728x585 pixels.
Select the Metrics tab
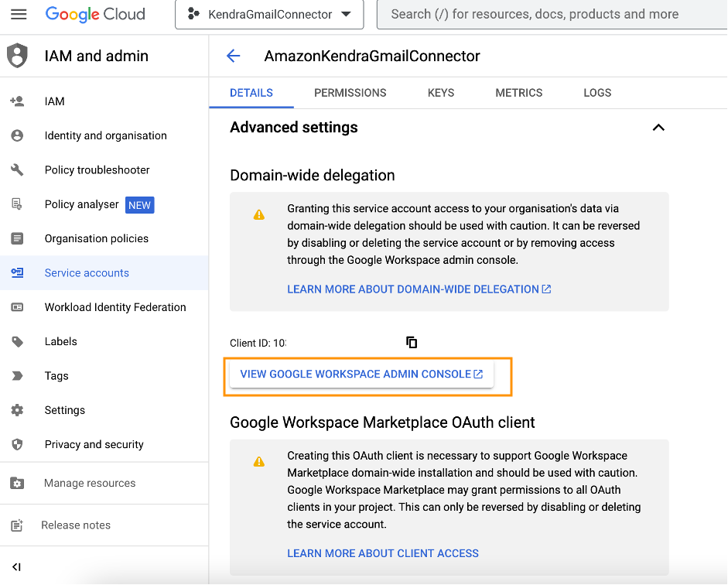(518, 93)
